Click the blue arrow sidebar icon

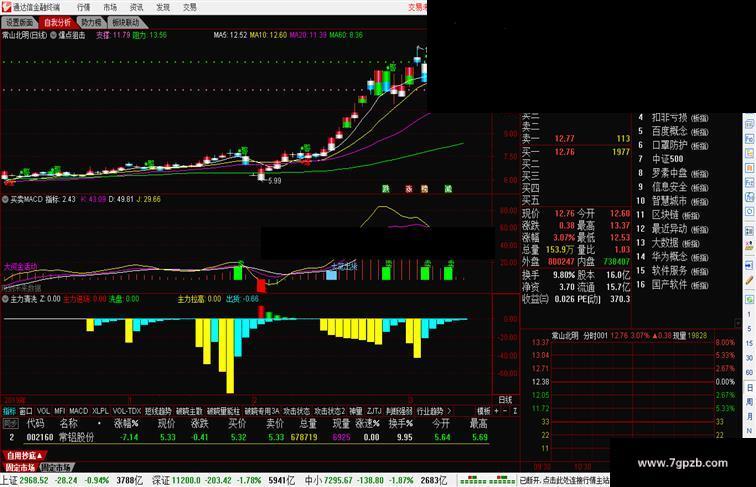(750, 266)
